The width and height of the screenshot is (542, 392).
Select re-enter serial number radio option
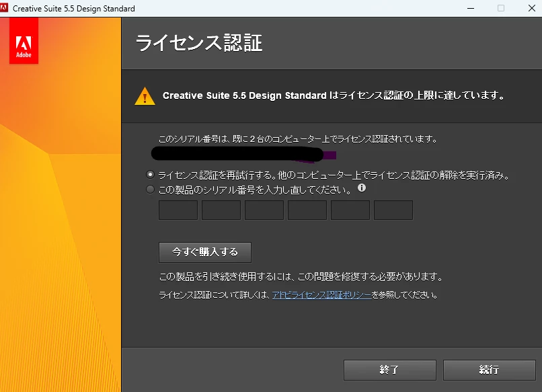(x=150, y=190)
